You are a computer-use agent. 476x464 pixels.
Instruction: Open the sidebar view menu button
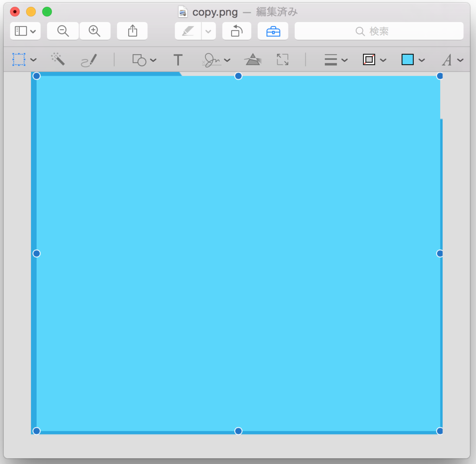pyautogui.click(x=25, y=31)
